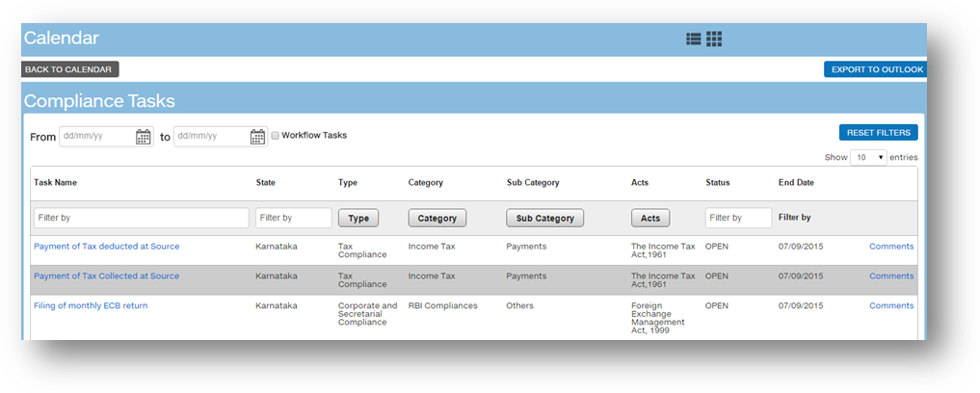Open the Type filter dropdown
The width and height of the screenshot is (980, 393).
pos(358,219)
